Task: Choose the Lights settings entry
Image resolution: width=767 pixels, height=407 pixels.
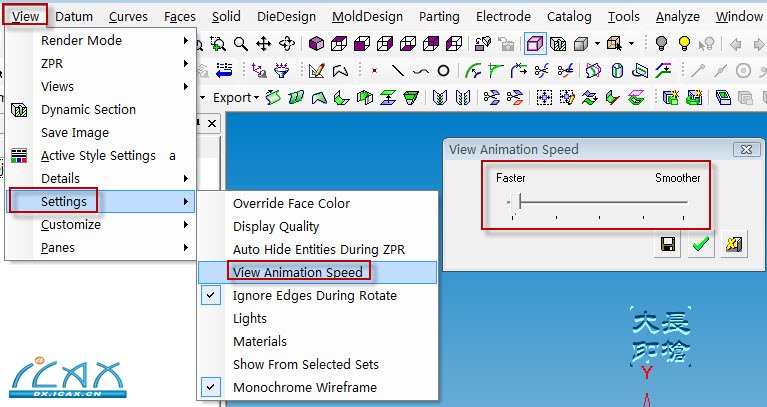Action: coord(250,318)
